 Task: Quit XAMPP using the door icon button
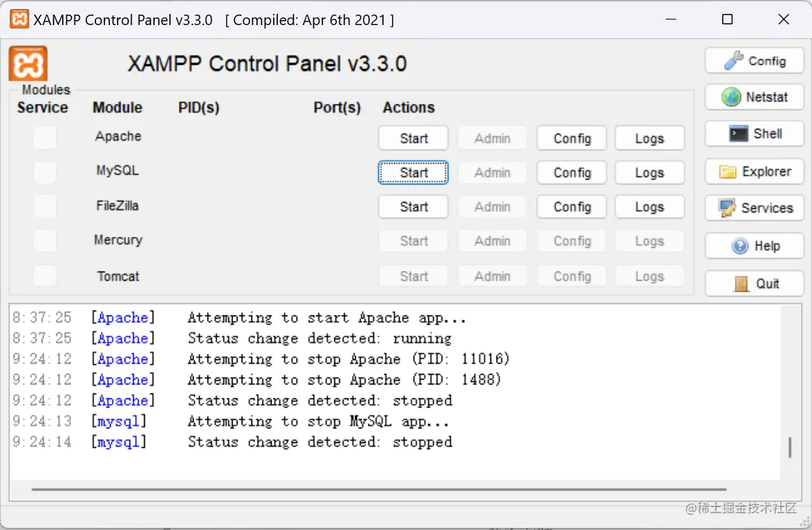point(754,283)
